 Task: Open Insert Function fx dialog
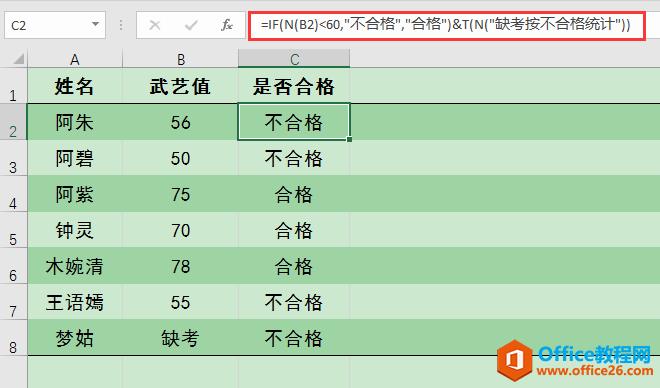click(x=226, y=25)
